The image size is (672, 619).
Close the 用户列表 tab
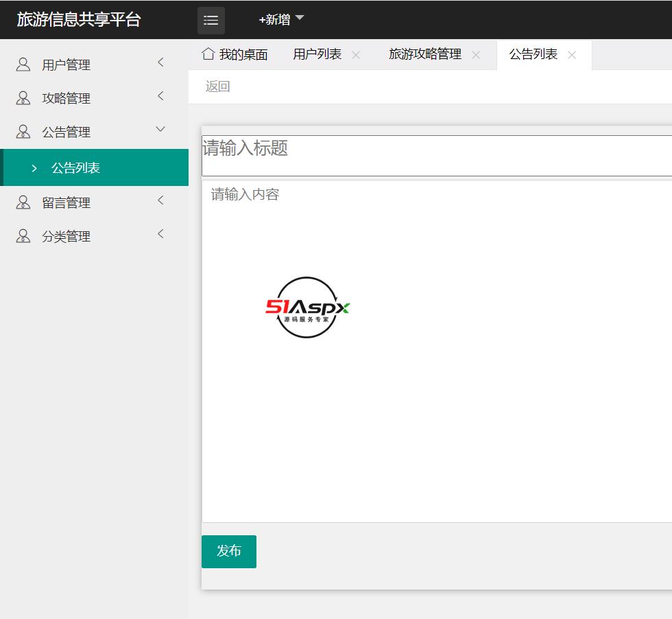pos(356,55)
